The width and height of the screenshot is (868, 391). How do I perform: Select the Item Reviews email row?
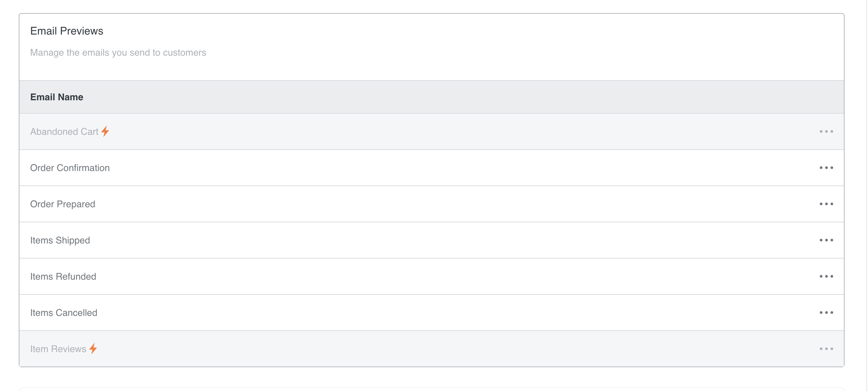point(431,349)
